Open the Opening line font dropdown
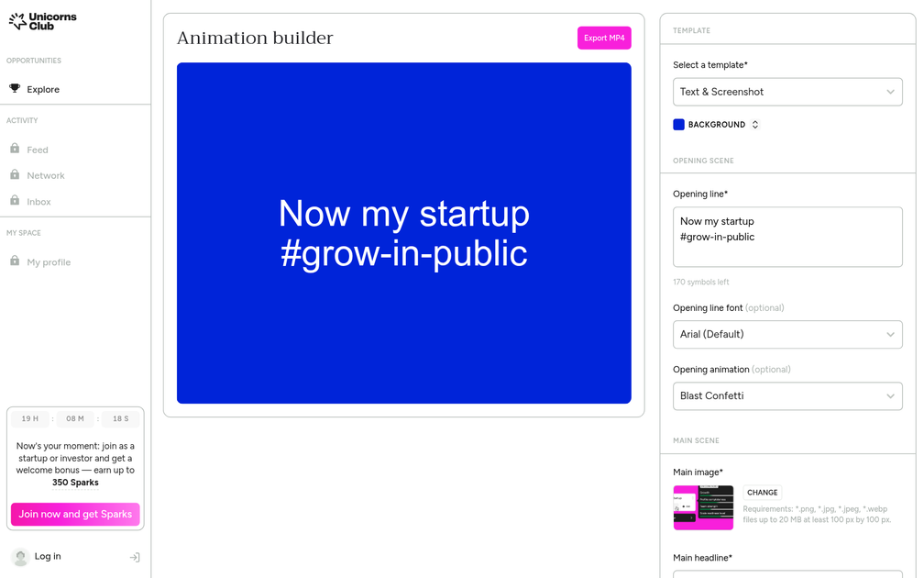 coord(786,334)
